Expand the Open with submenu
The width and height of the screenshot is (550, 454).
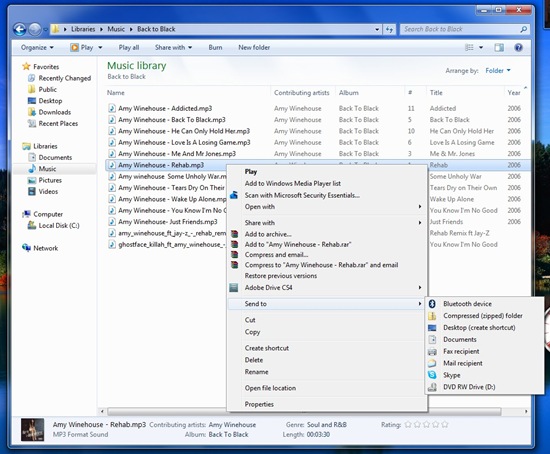click(420, 207)
